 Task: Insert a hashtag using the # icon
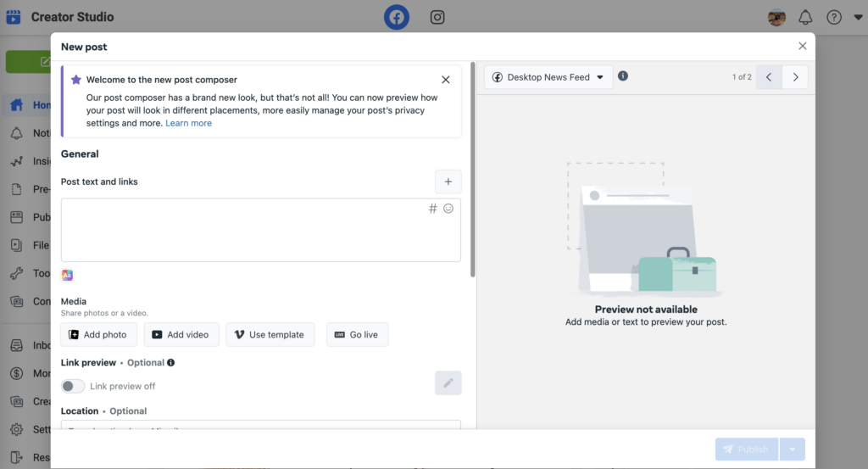click(433, 208)
